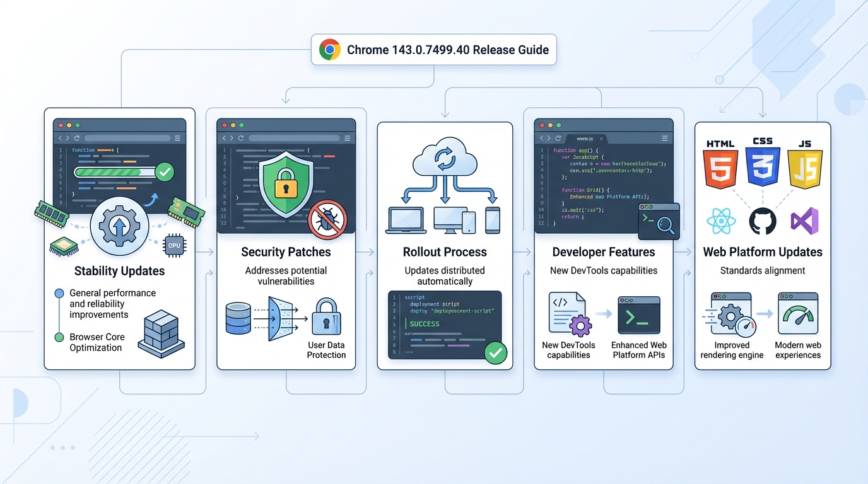
Task: Click the cloud sync icon in Rollout Process
Action: [445, 158]
